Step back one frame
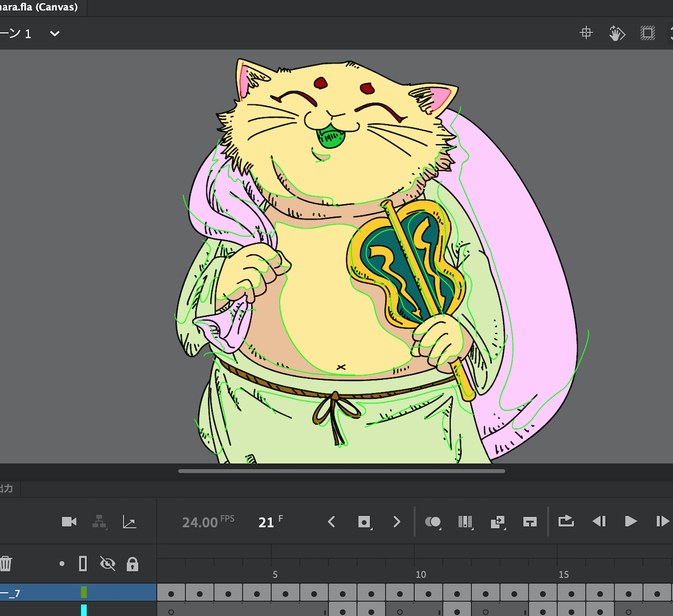Image resolution: width=673 pixels, height=616 pixels. pyautogui.click(x=599, y=522)
